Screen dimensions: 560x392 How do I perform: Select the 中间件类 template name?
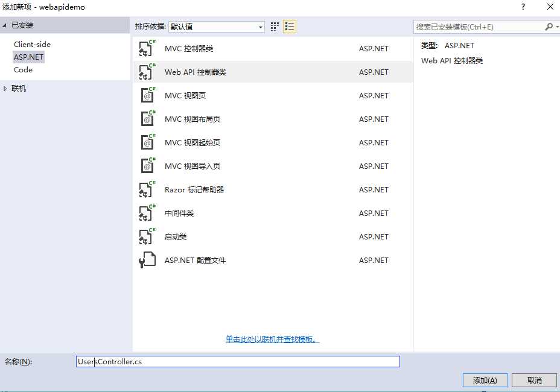click(x=179, y=213)
